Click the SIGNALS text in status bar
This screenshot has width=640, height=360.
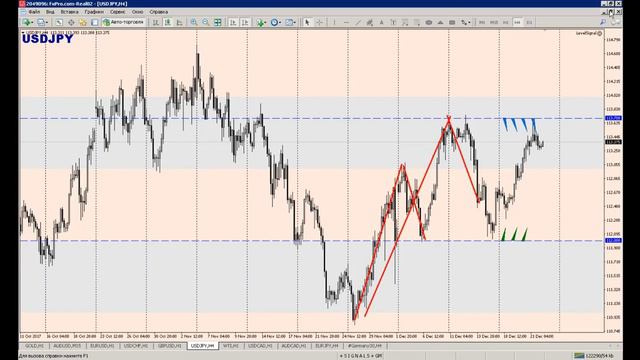point(361,356)
